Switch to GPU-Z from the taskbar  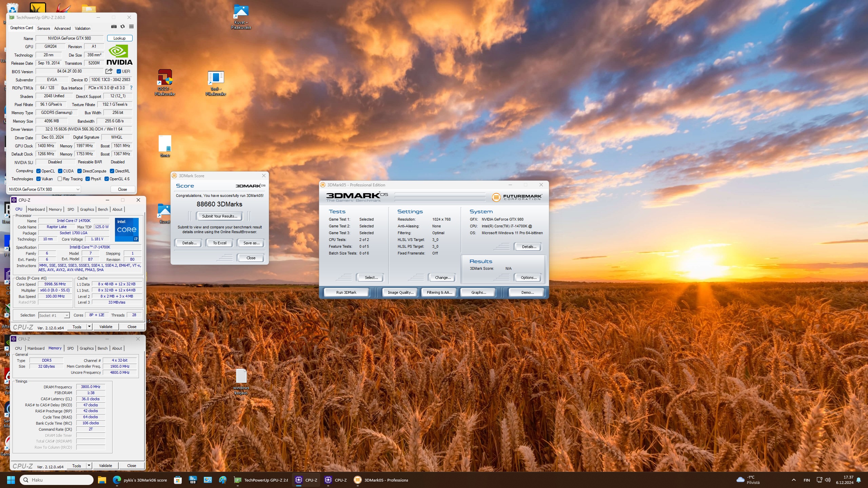click(261, 480)
